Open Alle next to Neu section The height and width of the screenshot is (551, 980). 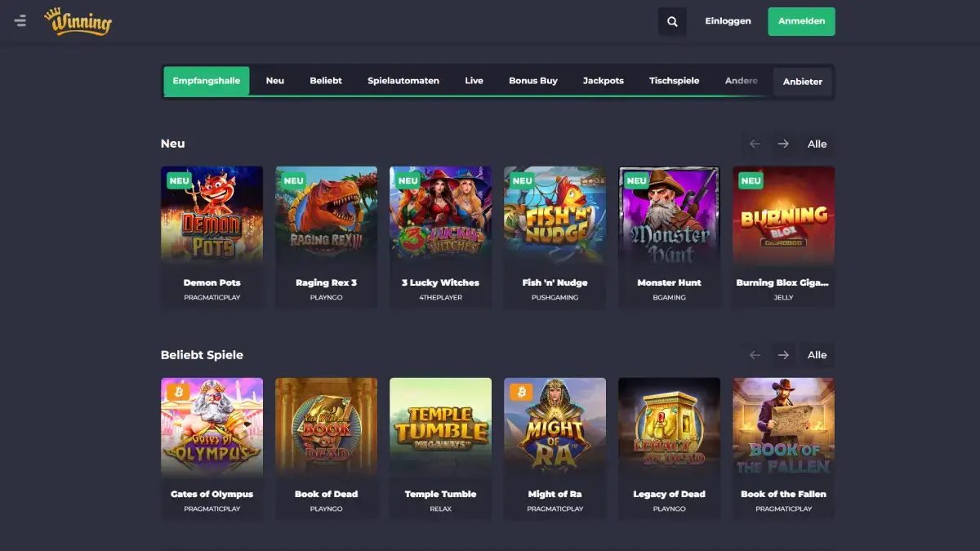tap(817, 144)
